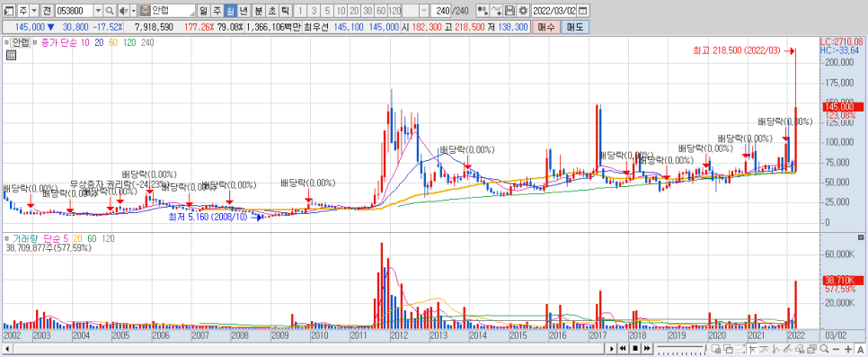Image resolution: width=868 pixels, height=357 pixels.
Task: Play chart replay forward
Action: point(612,349)
